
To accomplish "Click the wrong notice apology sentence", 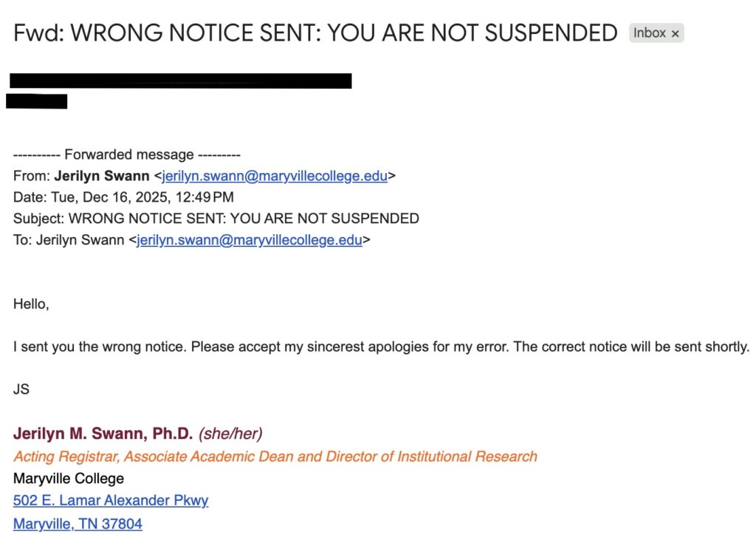I will click(x=381, y=346).
